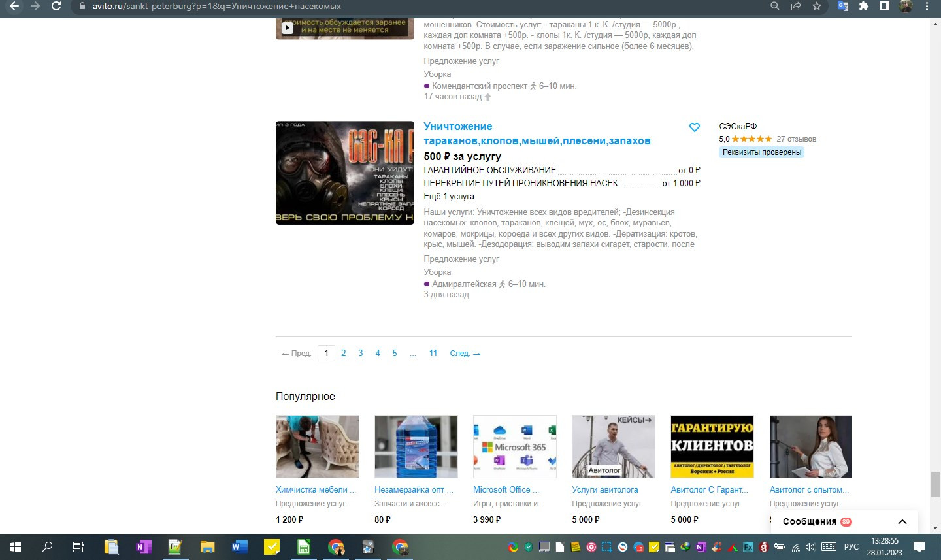Click the address bar URL field

[418, 6]
